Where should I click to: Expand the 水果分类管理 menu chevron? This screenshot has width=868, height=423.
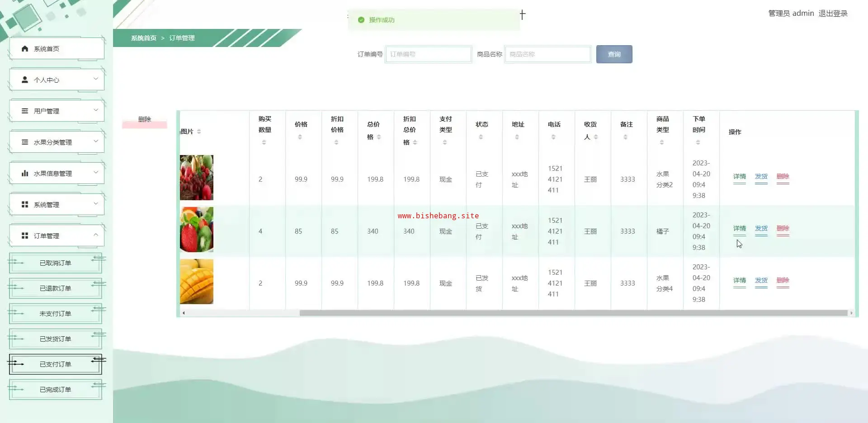pyautogui.click(x=95, y=141)
